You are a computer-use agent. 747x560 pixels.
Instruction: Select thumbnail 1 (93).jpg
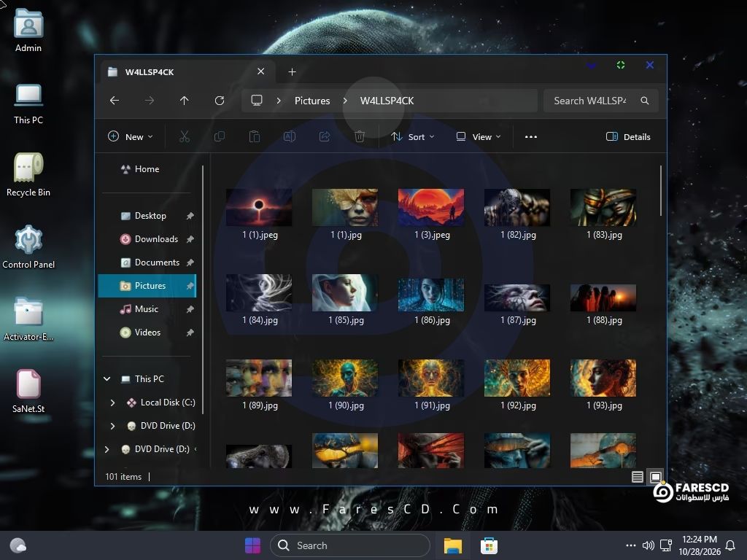(x=603, y=385)
